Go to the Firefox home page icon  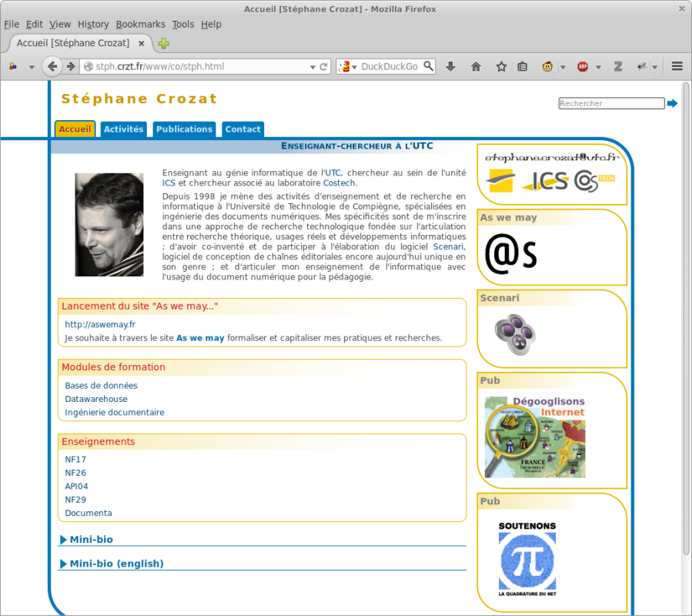point(476,67)
